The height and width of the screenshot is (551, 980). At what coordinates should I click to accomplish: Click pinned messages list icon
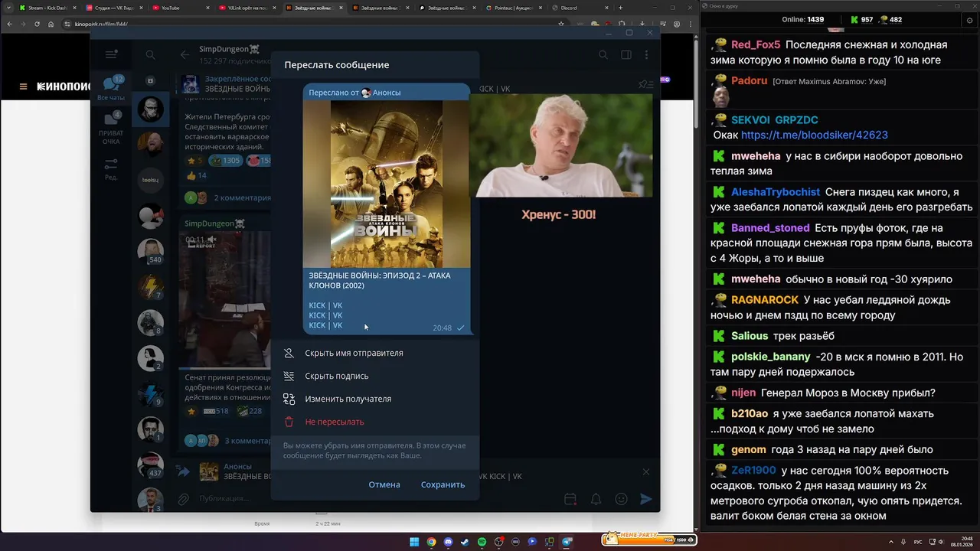tap(645, 84)
